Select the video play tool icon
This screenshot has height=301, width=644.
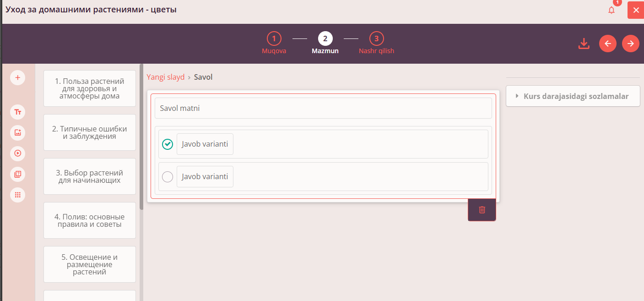pyautogui.click(x=18, y=153)
